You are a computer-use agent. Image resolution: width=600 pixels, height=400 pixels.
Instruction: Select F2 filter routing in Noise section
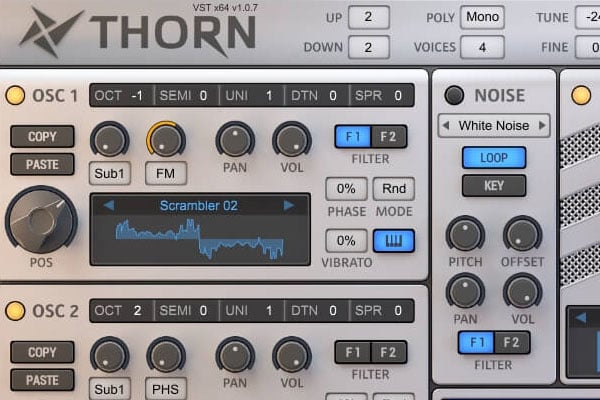click(512, 343)
